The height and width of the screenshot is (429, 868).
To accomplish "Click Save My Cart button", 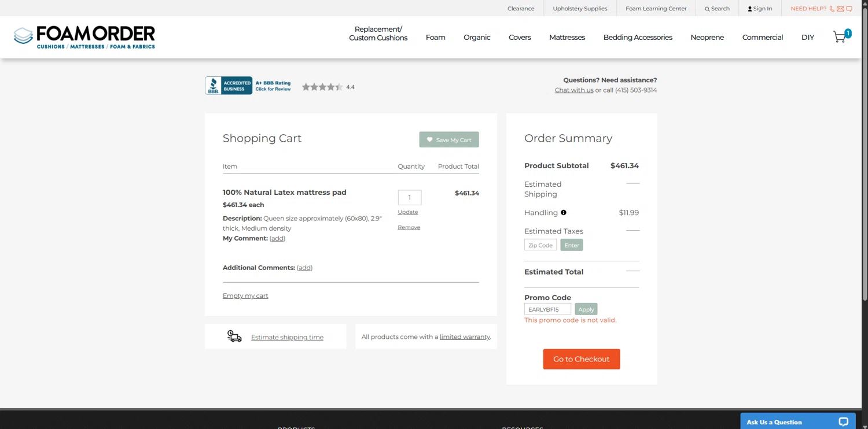I will click(x=449, y=139).
